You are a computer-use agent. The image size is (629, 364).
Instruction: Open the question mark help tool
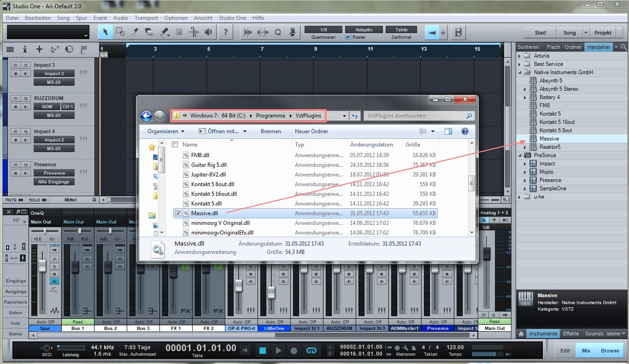tap(225, 32)
